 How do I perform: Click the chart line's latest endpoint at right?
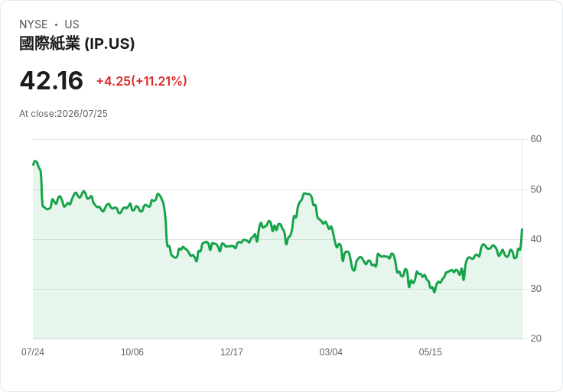coord(522,228)
